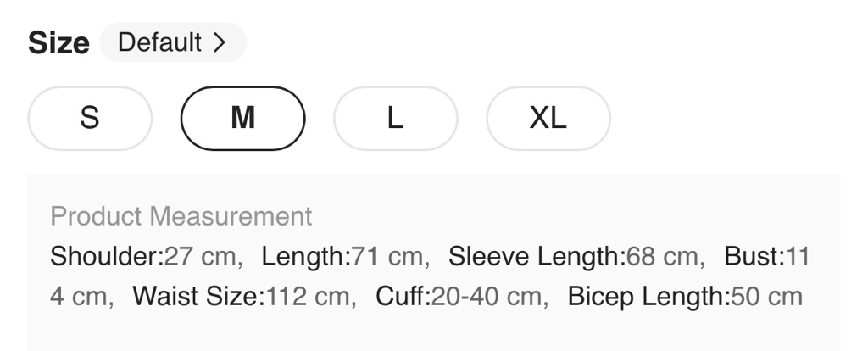
Task: Choose size L
Action: coord(395,118)
